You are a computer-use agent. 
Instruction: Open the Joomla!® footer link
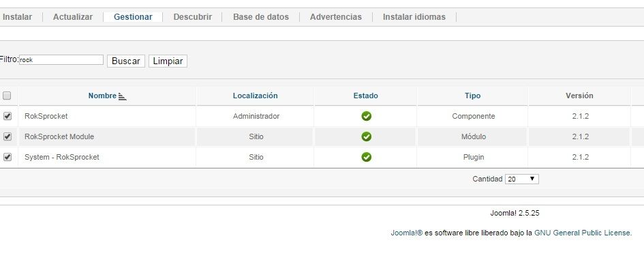point(407,233)
